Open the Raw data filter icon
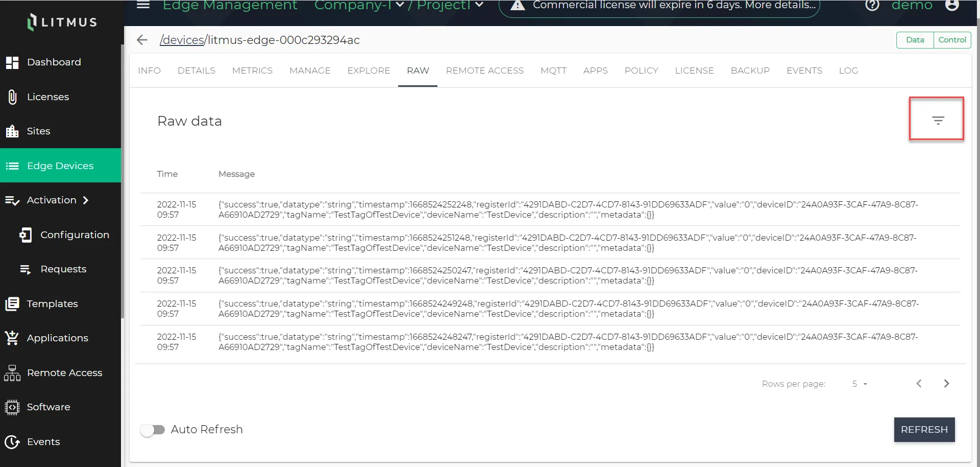This screenshot has height=467, width=980. [x=938, y=121]
